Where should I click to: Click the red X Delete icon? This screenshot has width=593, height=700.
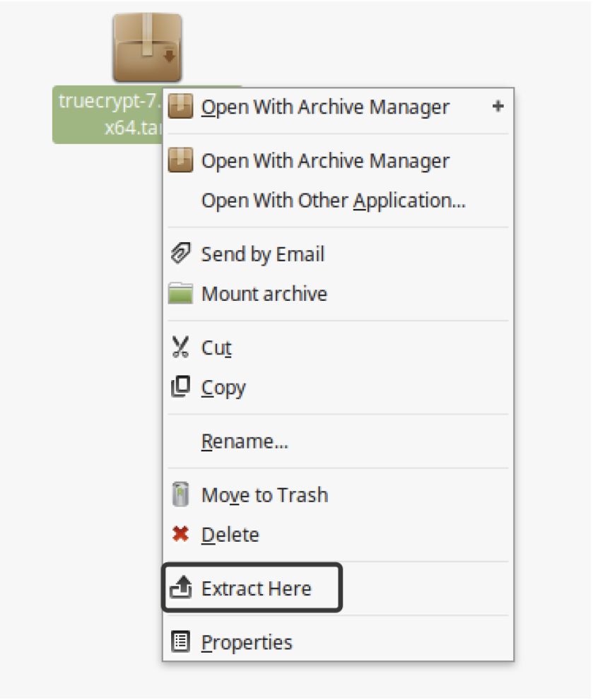[x=181, y=535]
